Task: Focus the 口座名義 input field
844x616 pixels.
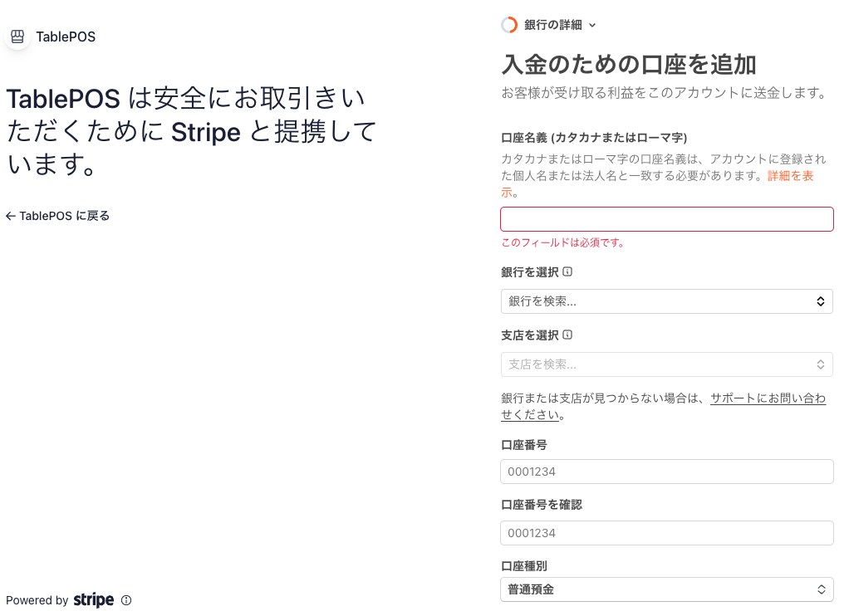Action: pyautogui.click(x=667, y=219)
